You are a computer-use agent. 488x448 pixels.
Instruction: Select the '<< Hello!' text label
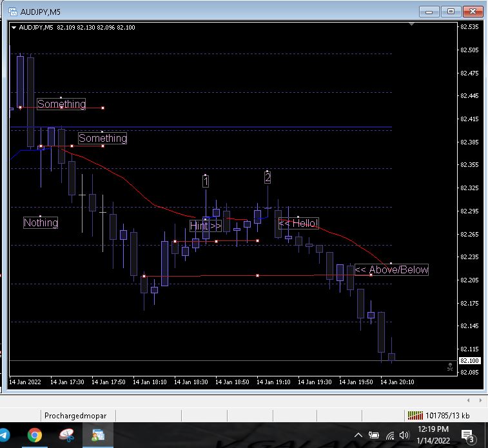[x=298, y=223]
